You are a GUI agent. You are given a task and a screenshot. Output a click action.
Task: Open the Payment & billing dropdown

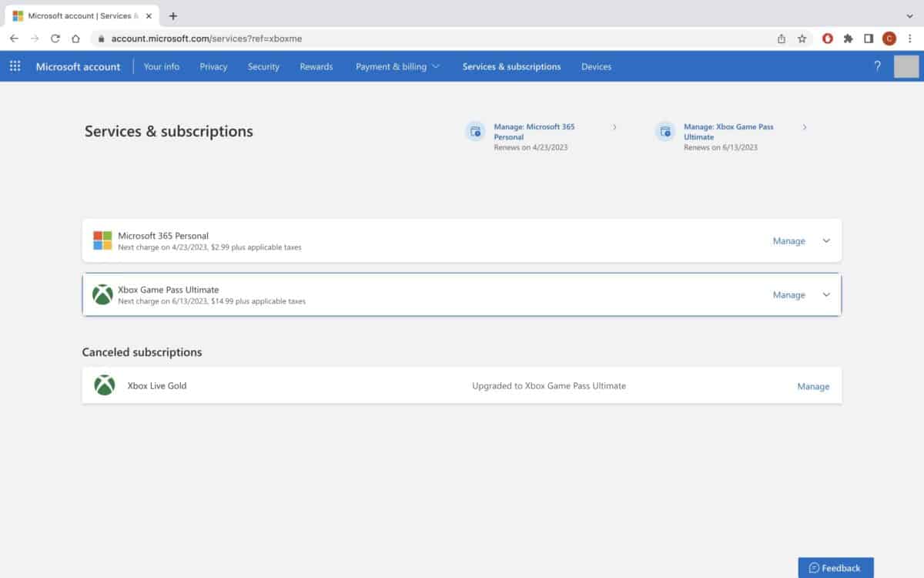[x=397, y=66]
